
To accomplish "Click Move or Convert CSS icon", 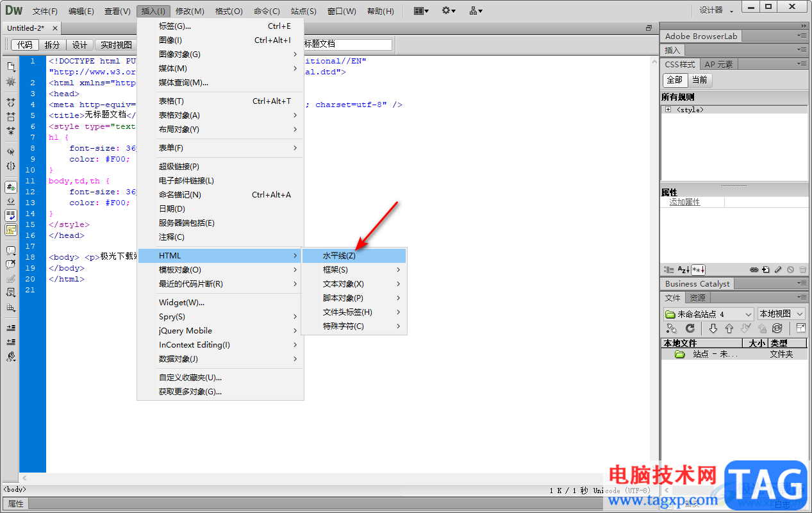I will pyautogui.click(x=11, y=307).
